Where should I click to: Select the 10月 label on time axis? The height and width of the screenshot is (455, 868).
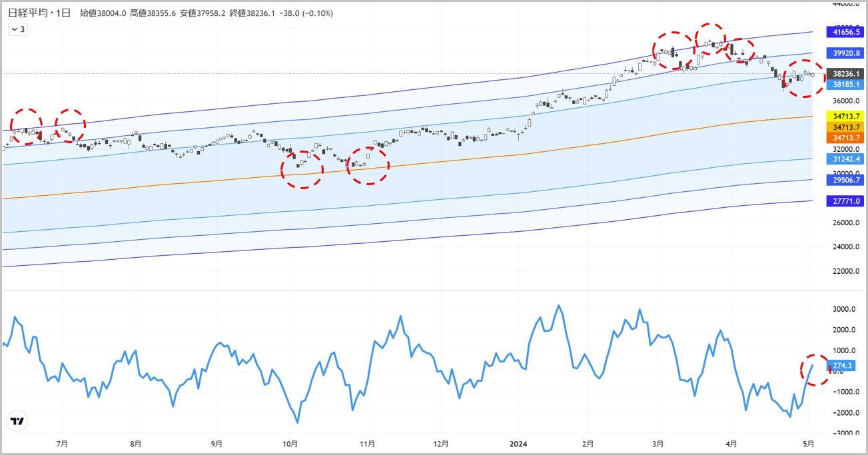pyautogui.click(x=290, y=443)
